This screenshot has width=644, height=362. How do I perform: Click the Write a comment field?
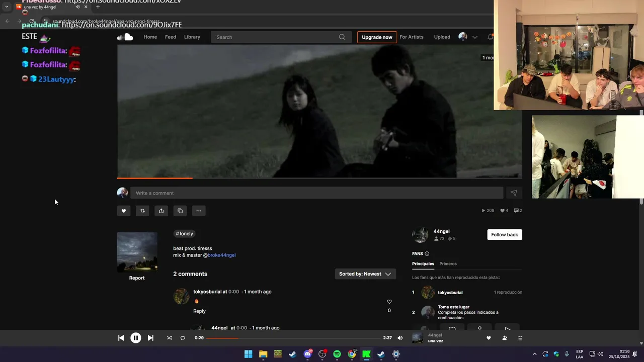coord(317,193)
